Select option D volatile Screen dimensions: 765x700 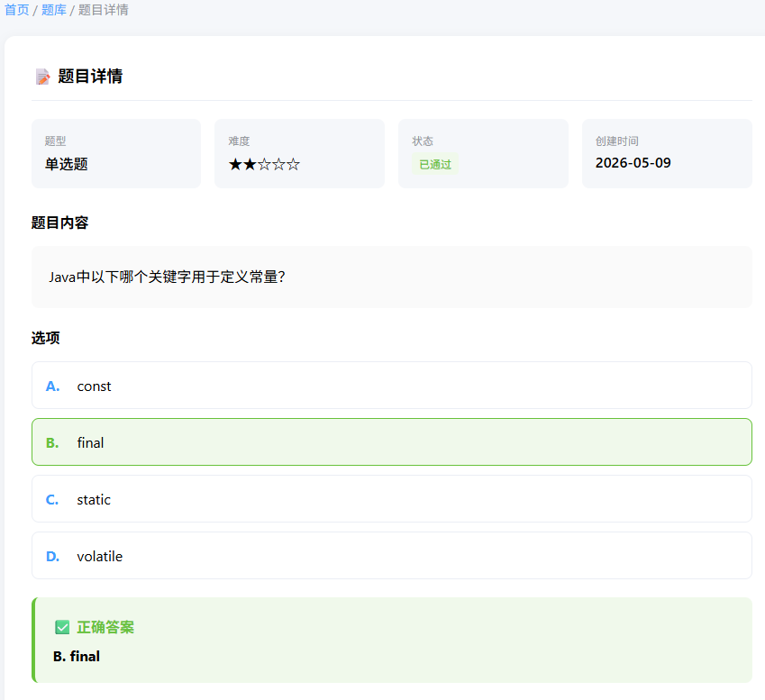click(392, 556)
